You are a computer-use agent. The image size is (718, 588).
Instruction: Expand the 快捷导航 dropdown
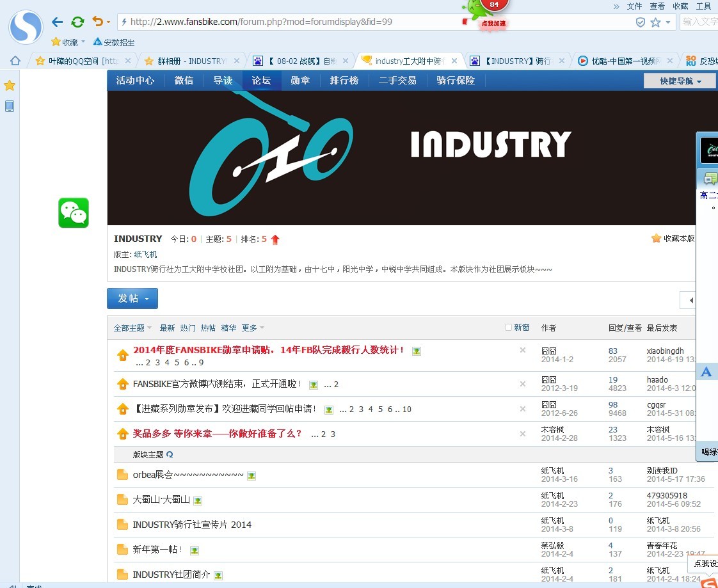click(680, 81)
